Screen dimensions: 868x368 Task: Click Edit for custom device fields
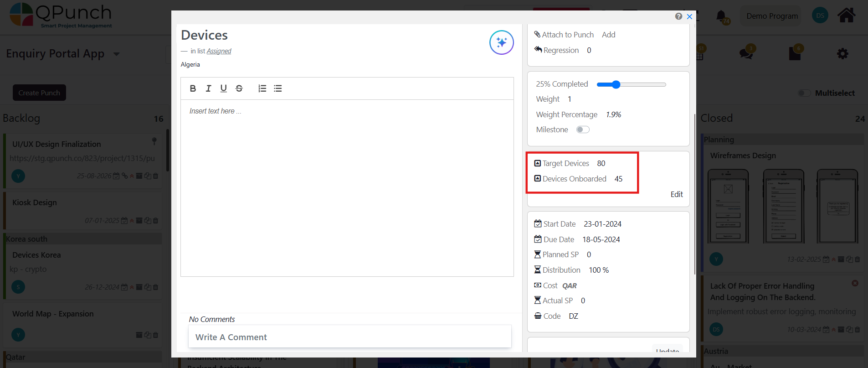(x=676, y=194)
